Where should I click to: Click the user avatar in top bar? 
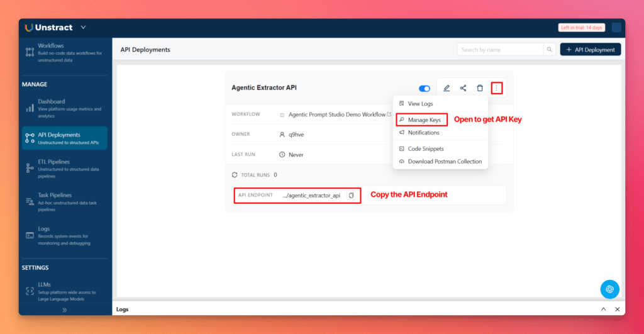616,28
